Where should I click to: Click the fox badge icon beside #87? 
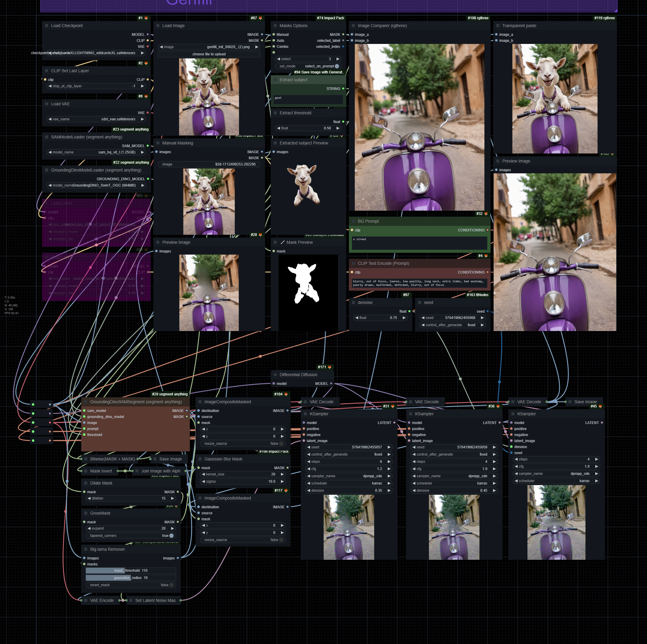(260, 18)
